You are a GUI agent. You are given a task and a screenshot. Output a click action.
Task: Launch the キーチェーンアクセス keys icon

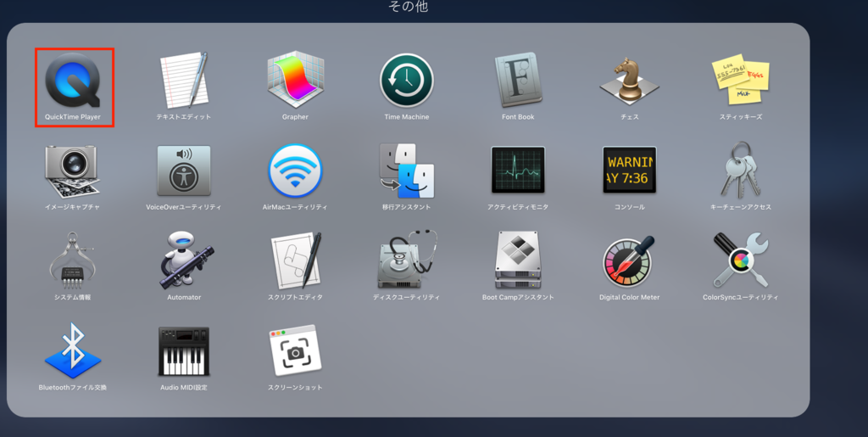click(x=741, y=170)
